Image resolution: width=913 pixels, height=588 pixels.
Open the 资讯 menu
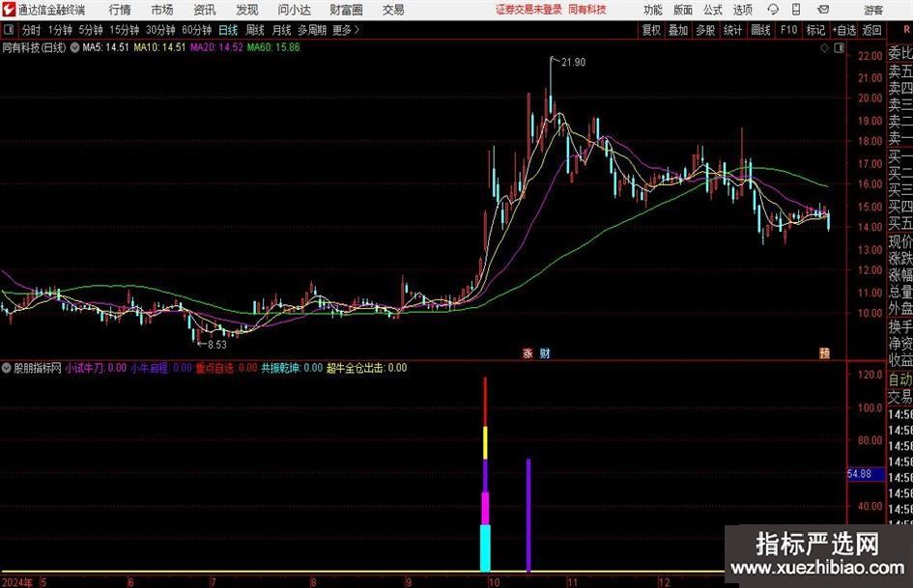pyautogui.click(x=205, y=10)
